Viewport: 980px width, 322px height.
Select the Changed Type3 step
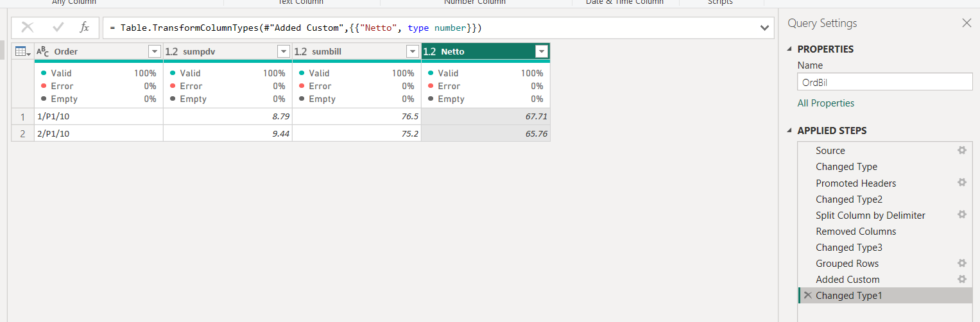pos(885,248)
